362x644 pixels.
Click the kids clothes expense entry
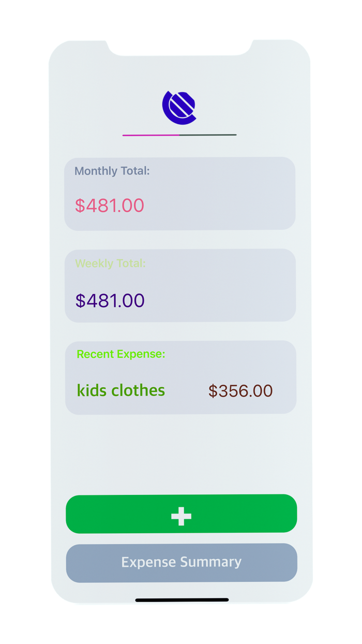[x=120, y=391]
